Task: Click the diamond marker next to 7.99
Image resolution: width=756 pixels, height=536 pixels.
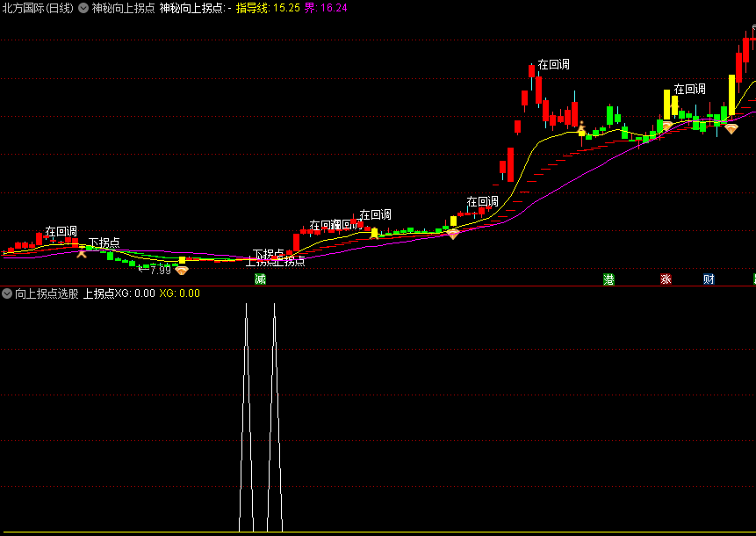Action: click(x=182, y=271)
